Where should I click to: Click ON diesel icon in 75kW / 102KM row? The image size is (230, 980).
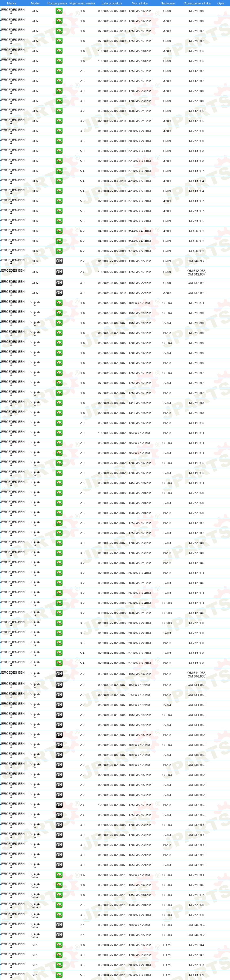[59, 695]
